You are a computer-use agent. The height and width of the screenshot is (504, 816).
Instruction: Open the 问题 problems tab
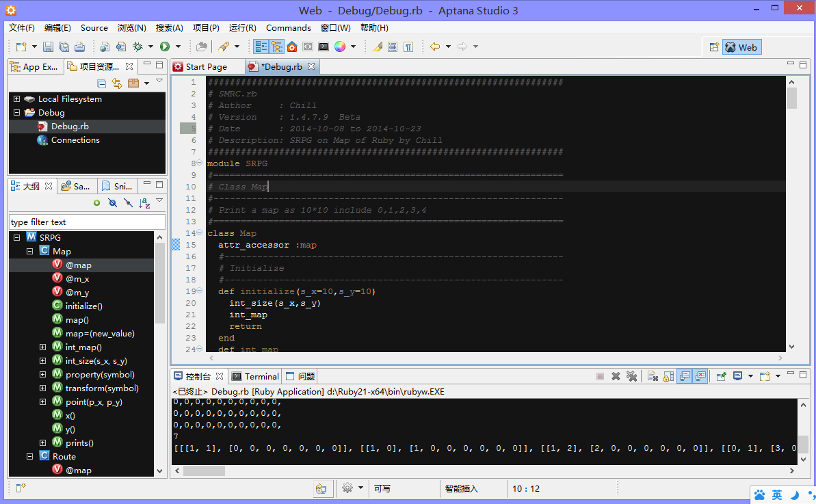[x=300, y=376]
